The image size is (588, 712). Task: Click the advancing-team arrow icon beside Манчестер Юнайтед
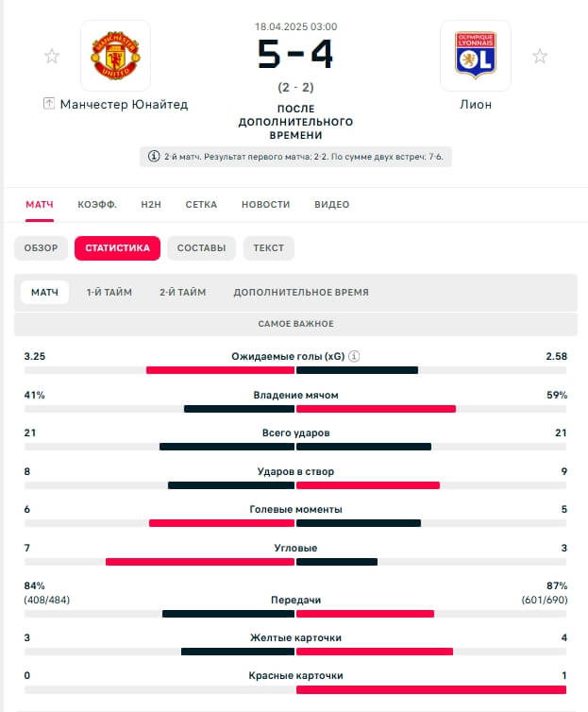48,104
